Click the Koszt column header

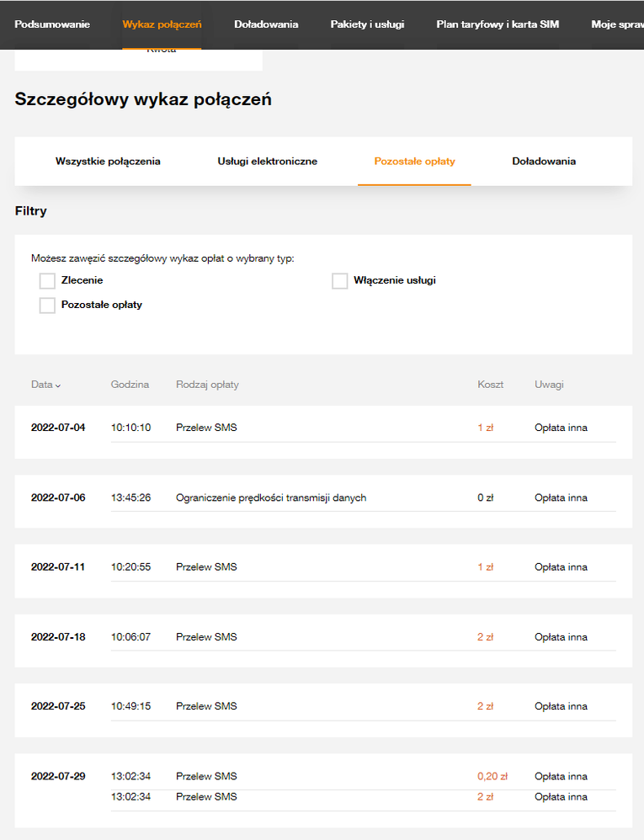tap(490, 385)
